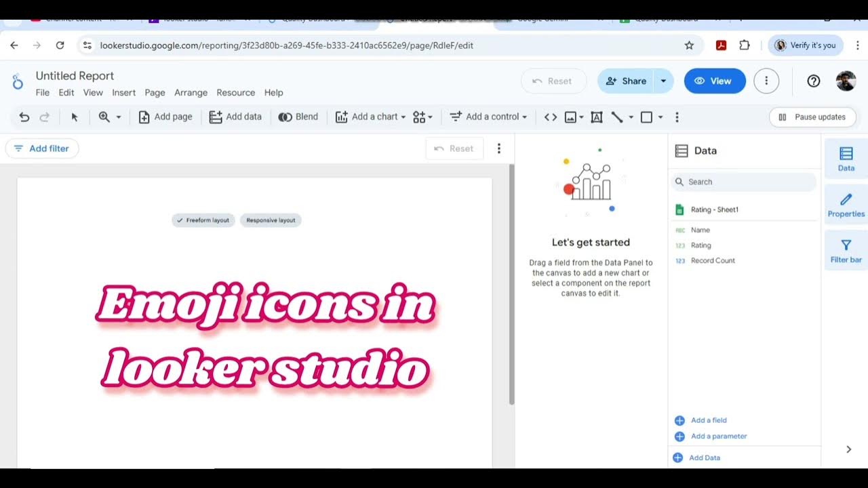Open the Filter bar panel
Viewport: 868px width, 488px height.
[x=845, y=251]
